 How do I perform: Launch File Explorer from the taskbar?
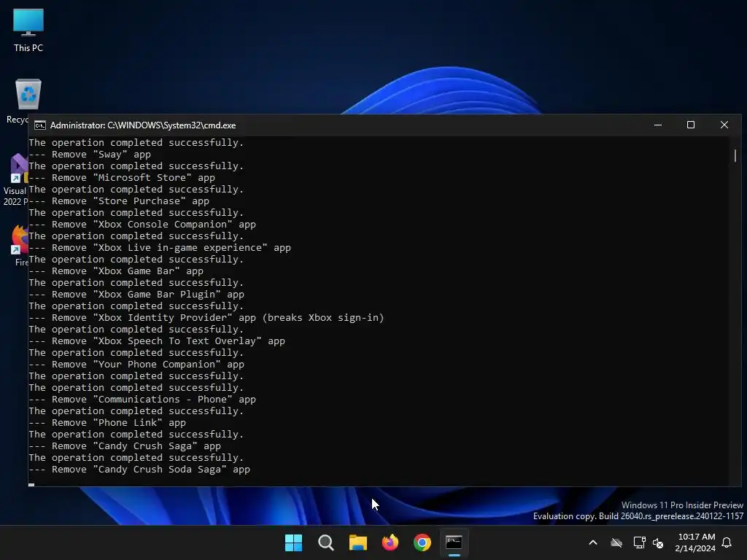(357, 542)
